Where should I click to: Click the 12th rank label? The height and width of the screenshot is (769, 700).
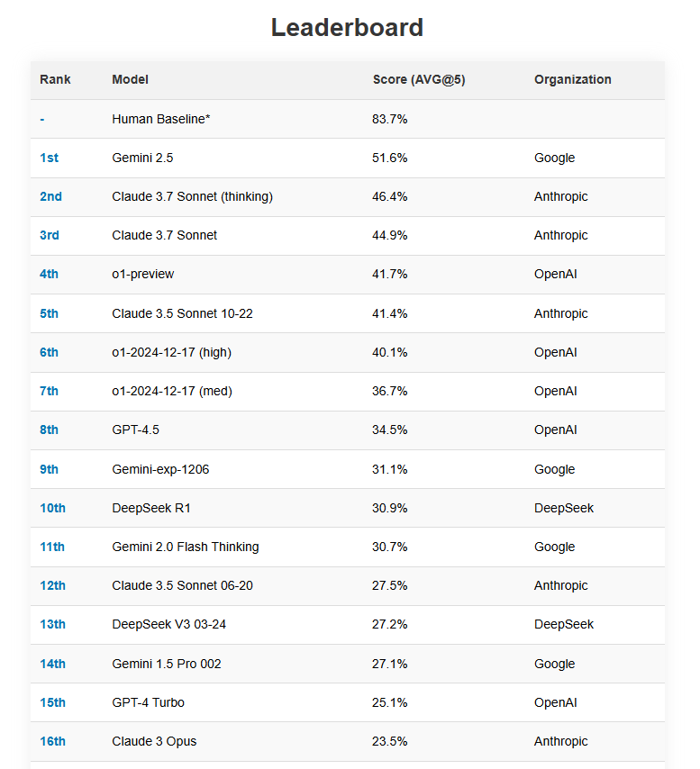coord(52,586)
